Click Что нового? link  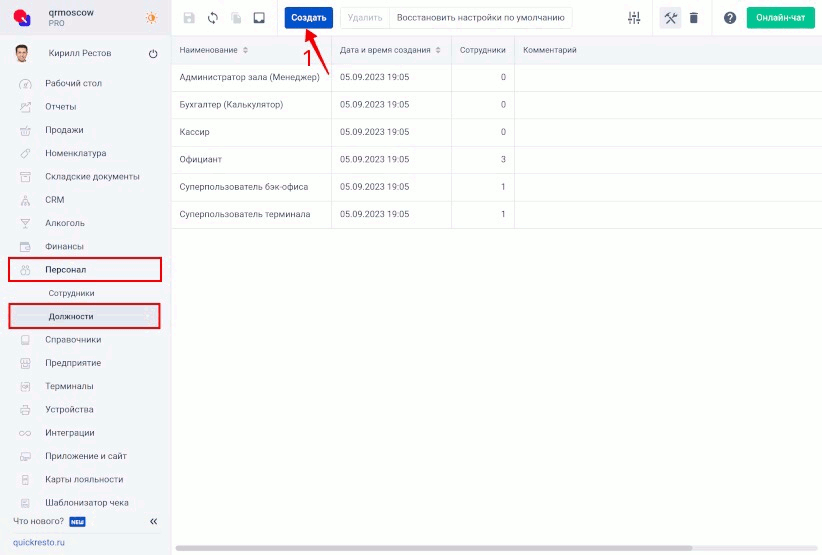(x=38, y=521)
